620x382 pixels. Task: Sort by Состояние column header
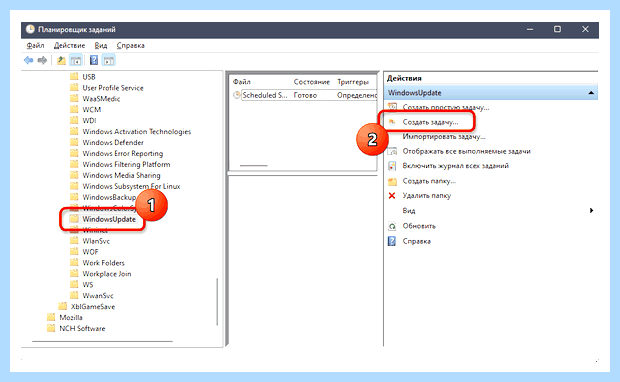pyautogui.click(x=312, y=82)
